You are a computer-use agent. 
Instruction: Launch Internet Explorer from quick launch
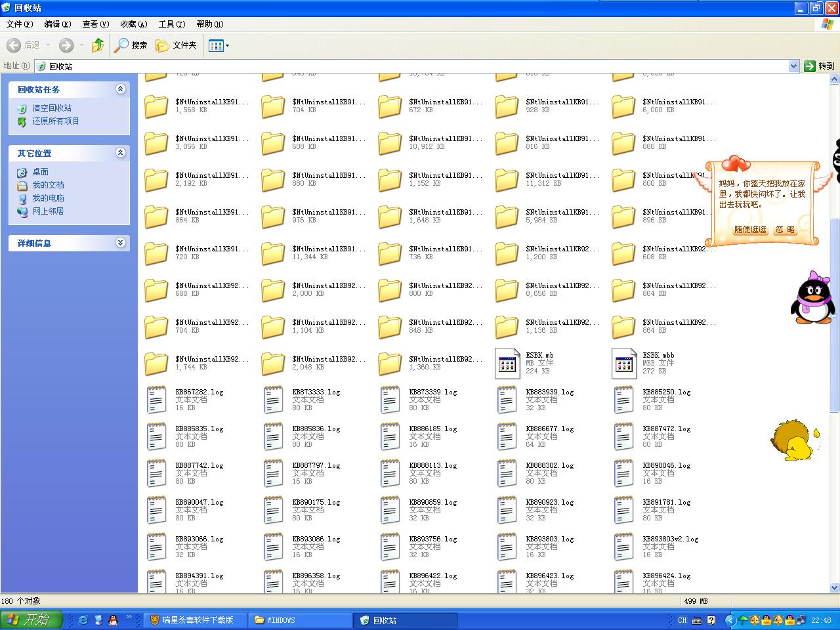83,619
